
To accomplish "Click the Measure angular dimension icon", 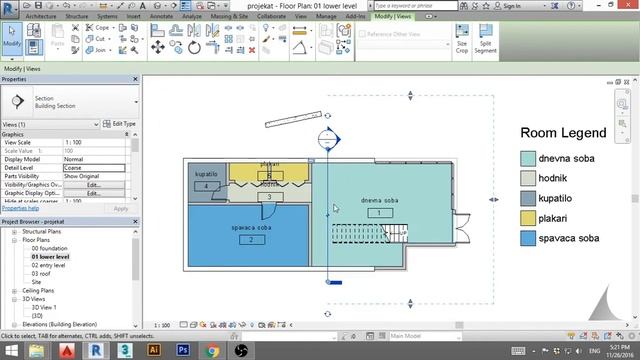I will point(300,47).
